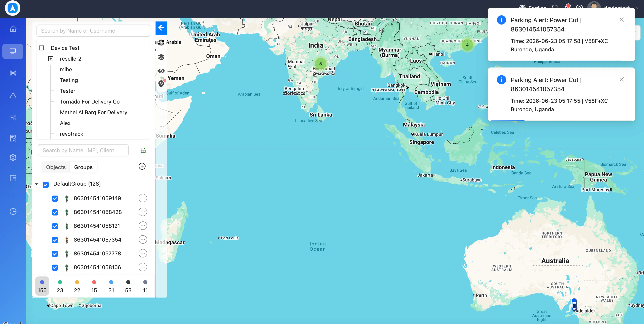Uncheck device 863014541057778
This screenshot has width=644, height=324.
[55, 254]
